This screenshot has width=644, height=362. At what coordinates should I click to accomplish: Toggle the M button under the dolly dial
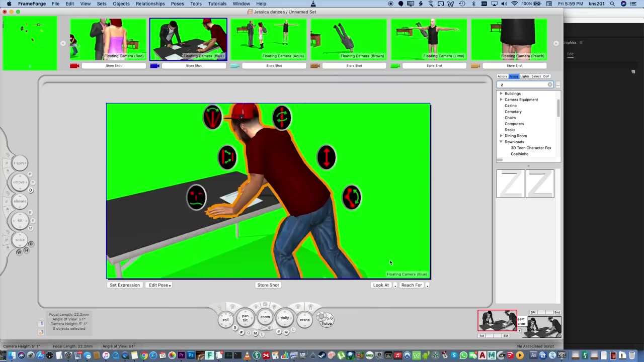(x=286, y=332)
